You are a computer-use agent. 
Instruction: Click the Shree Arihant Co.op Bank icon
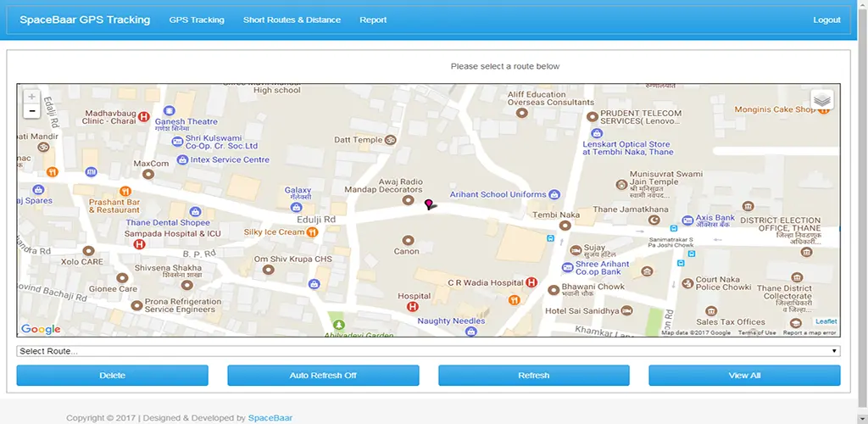[x=567, y=267]
